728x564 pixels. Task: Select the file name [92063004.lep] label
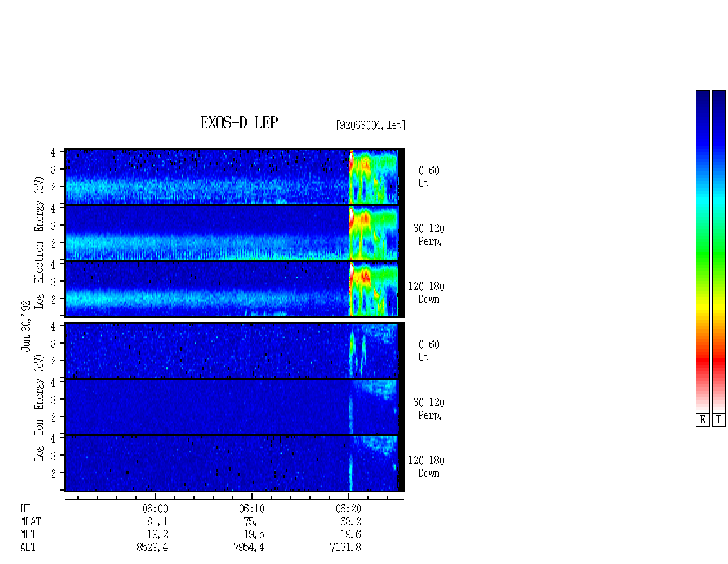point(370,125)
